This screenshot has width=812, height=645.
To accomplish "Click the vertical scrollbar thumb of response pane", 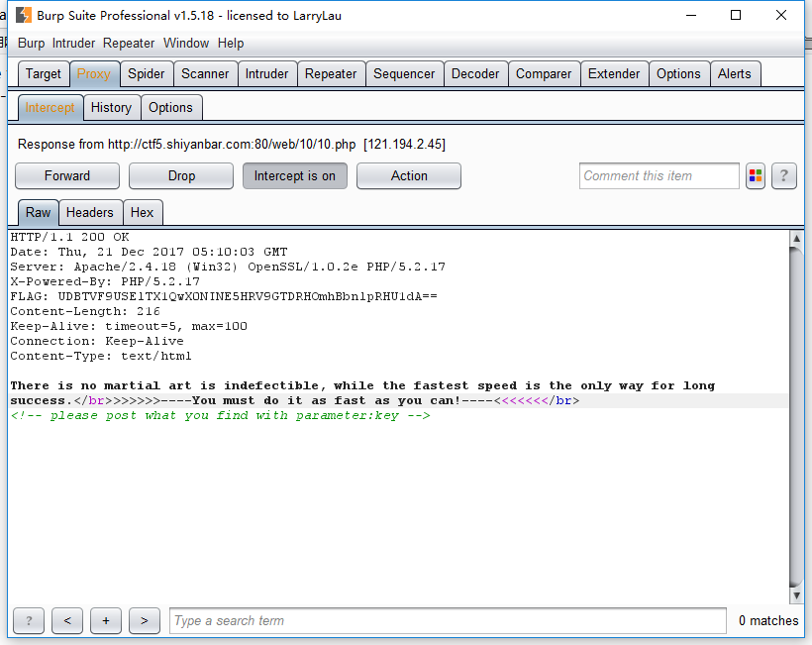I will pos(796,417).
